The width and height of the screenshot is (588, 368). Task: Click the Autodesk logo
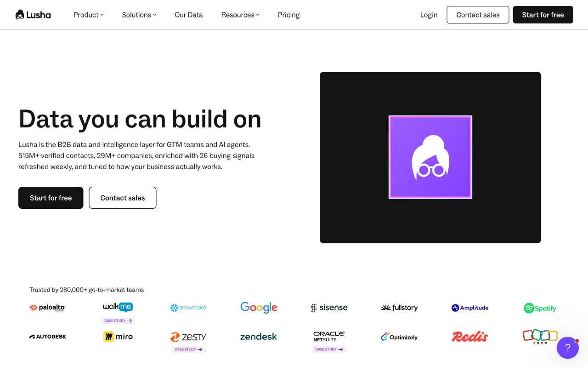pyautogui.click(x=48, y=337)
